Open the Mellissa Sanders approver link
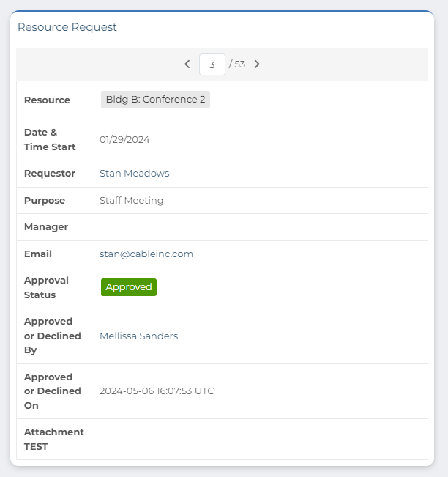This screenshot has height=477, width=448. click(x=138, y=336)
